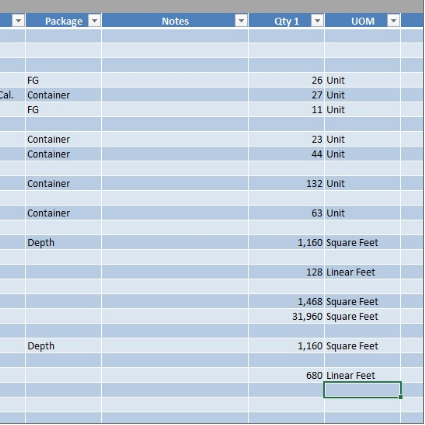This screenshot has height=425, width=425.
Task: Select the Package header cell
Action: pos(63,21)
